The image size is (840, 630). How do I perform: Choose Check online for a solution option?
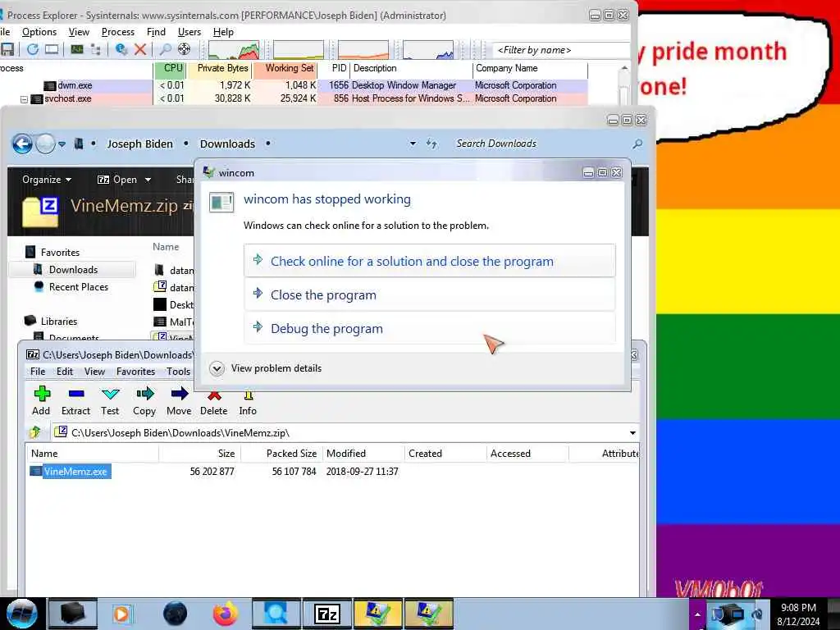[430, 261]
